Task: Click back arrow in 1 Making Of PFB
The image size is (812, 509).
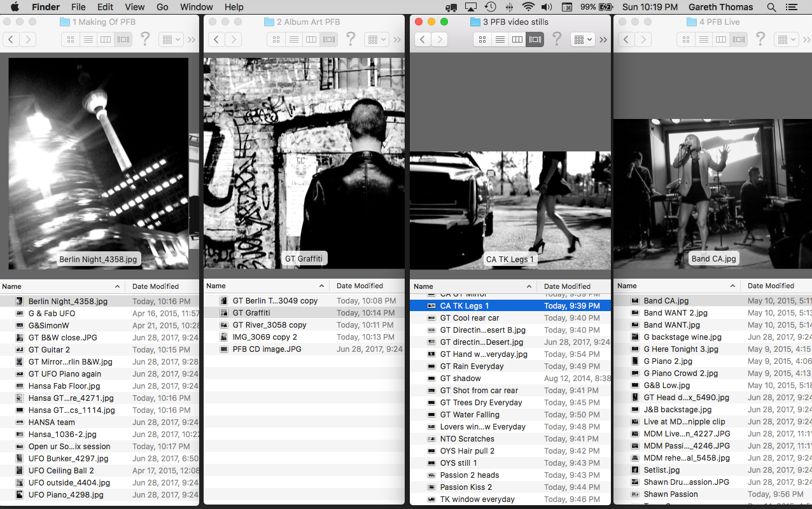Action: 11,39
